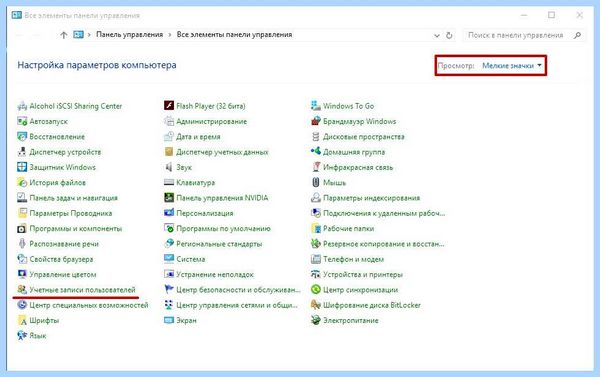Viewport: 600px width, 377px height.
Task: Open the Звук speaker icon
Action: 169,167
